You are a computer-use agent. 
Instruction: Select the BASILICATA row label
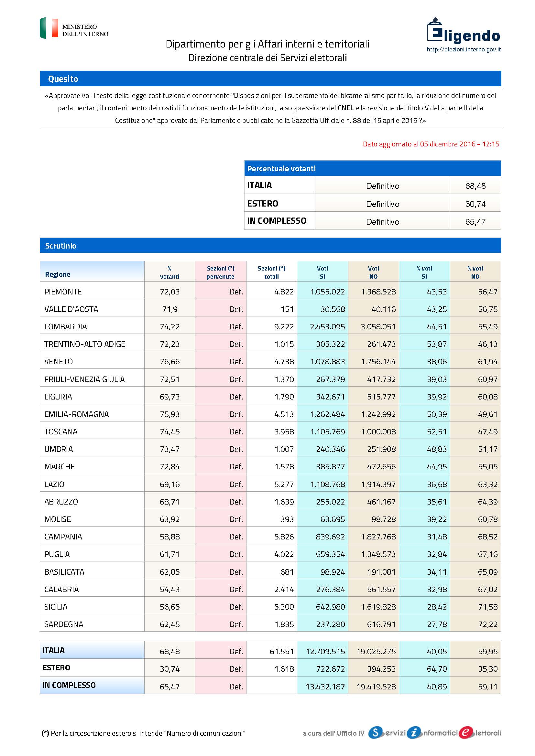point(64,572)
